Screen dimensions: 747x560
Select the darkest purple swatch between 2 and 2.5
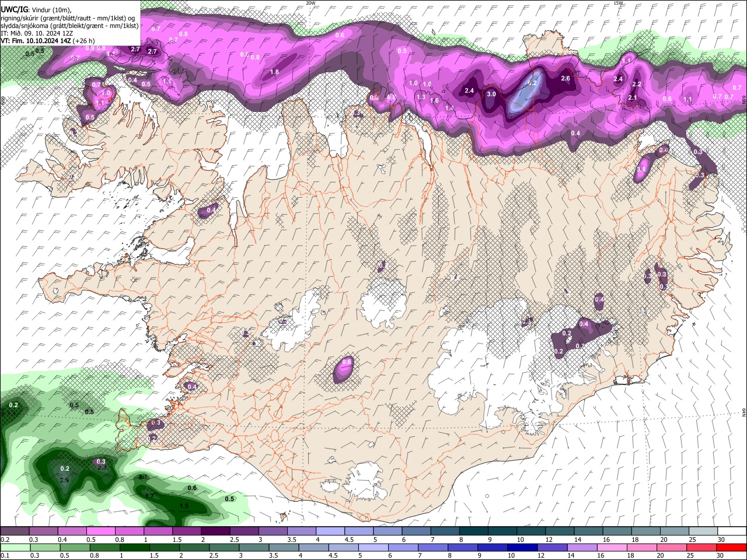[x=215, y=531]
